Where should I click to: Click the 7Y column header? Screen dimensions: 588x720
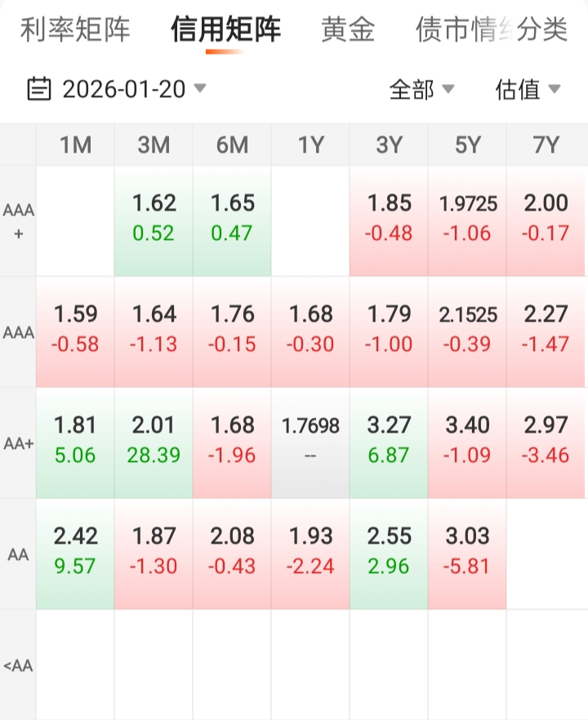pos(546,145)
